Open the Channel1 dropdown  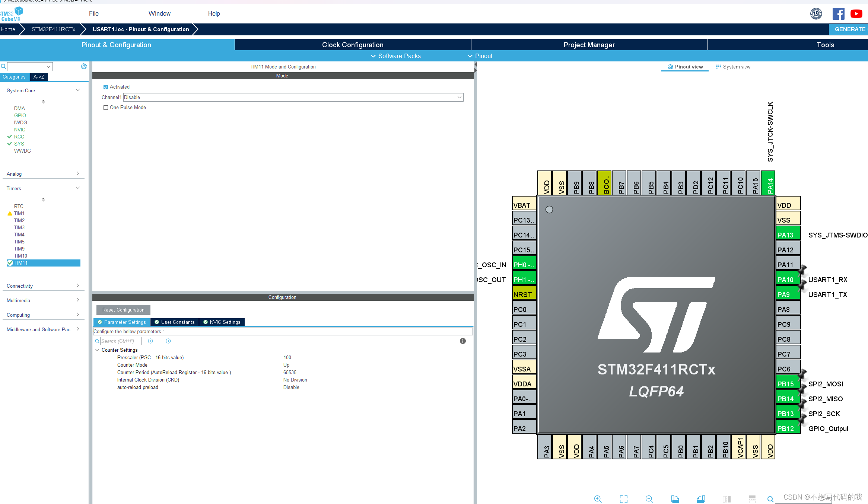293,97
